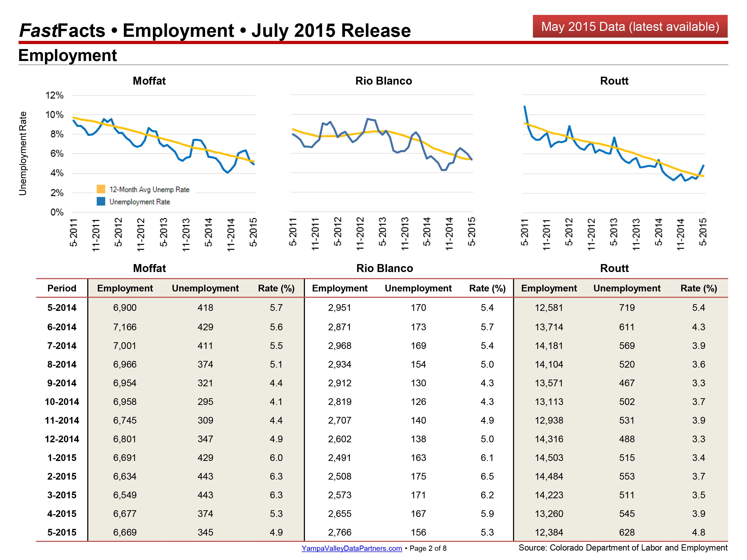747x560 pixels.
Task: Select the 11-2012 x-axis label on Rio Blanco chart
Action: 360,234
